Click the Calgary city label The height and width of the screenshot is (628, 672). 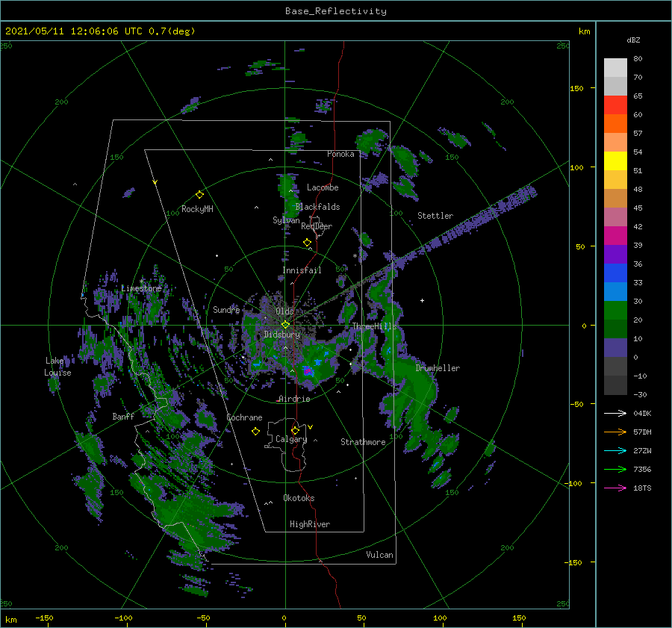coord(291,439)
